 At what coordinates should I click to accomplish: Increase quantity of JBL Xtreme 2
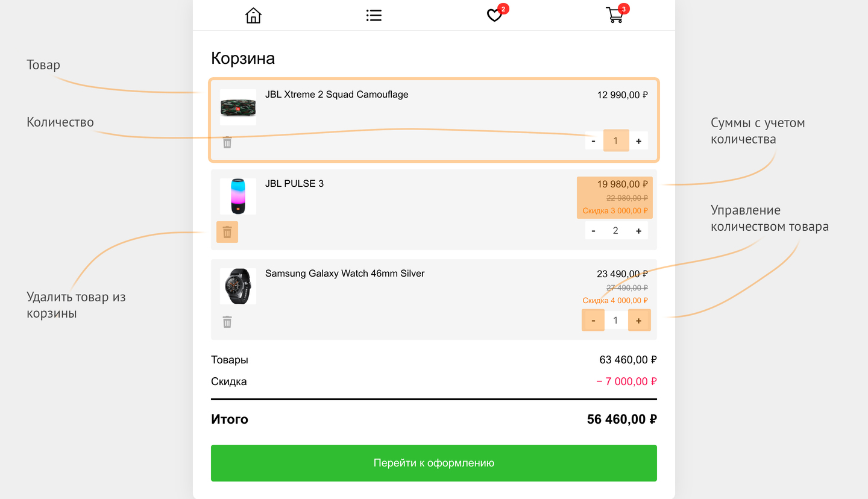click(x=638, y=140)
